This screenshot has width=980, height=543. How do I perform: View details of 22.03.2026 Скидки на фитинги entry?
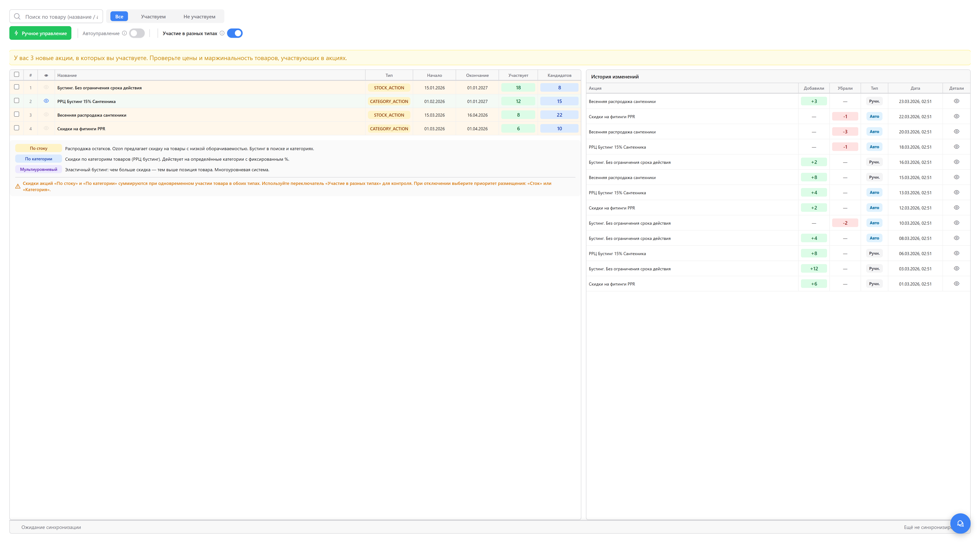pos(956,116)
